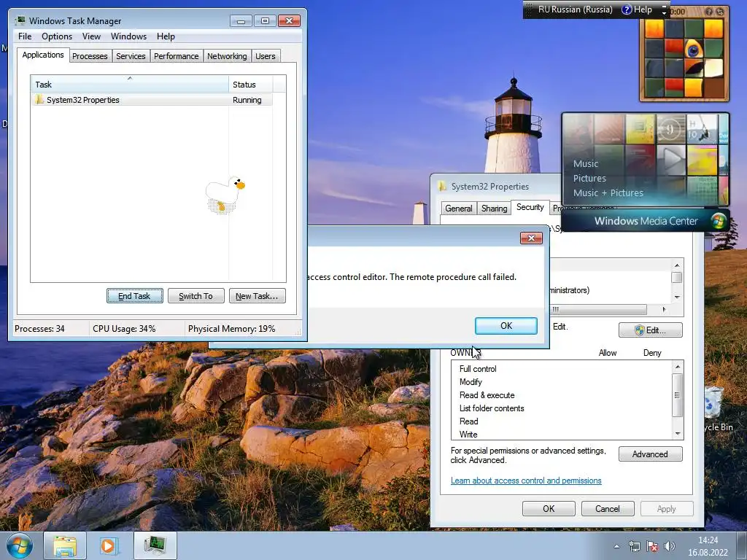Screen dimensions: 747x560
Task: Click the white puzzle tile
Action: [x=713, y=68]
